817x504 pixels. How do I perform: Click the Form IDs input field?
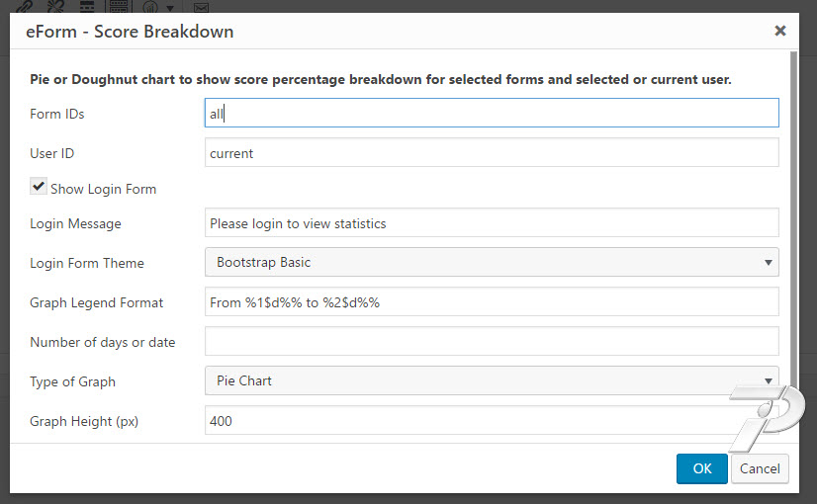pos(492,113)
